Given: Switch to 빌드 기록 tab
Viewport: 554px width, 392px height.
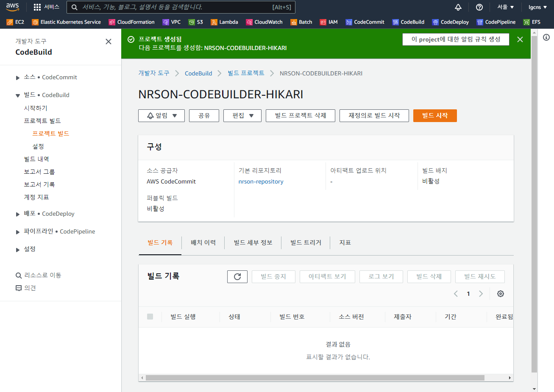Looking at the screenshot, I should point(160,243).
